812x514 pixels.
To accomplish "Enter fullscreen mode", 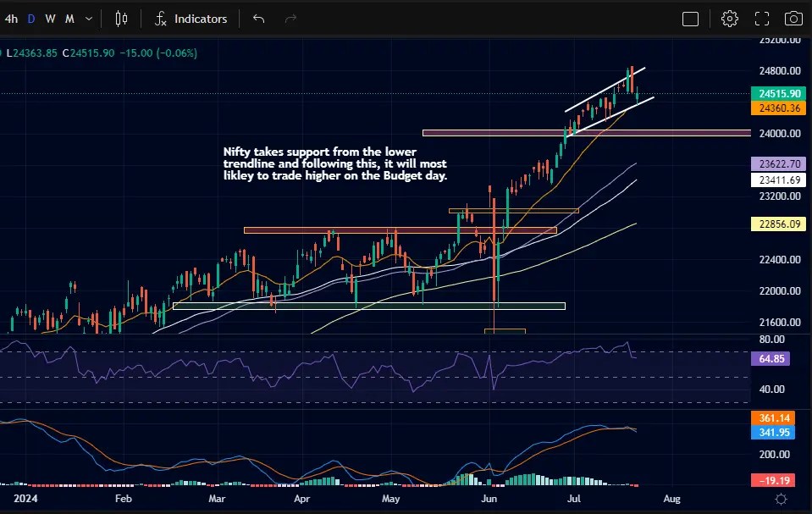I will click(762, 19).
